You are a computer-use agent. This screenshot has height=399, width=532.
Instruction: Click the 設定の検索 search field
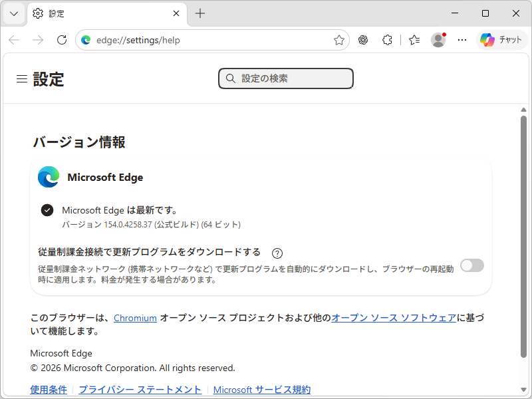[x=286, y=78]
